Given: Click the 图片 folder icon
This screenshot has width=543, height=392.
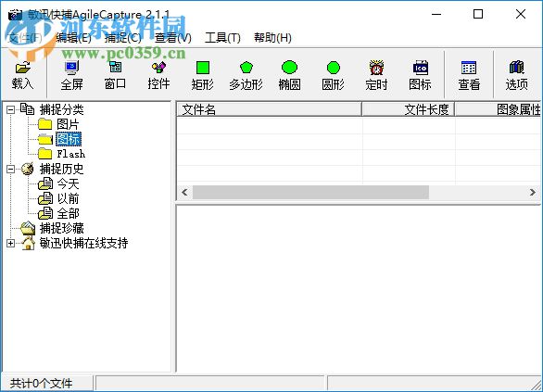Looking at the screenshot, I should tap(45, 124).
